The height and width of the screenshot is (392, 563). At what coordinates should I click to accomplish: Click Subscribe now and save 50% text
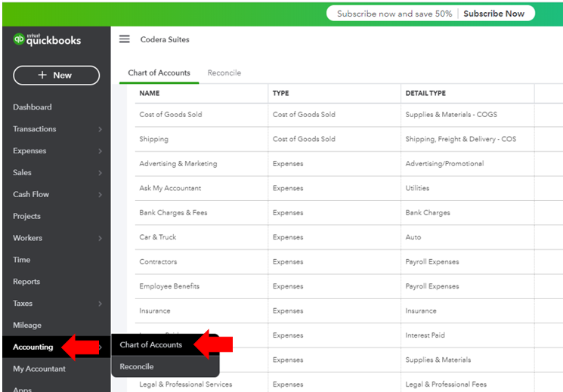pyautogui.click(x=394, y=14)
